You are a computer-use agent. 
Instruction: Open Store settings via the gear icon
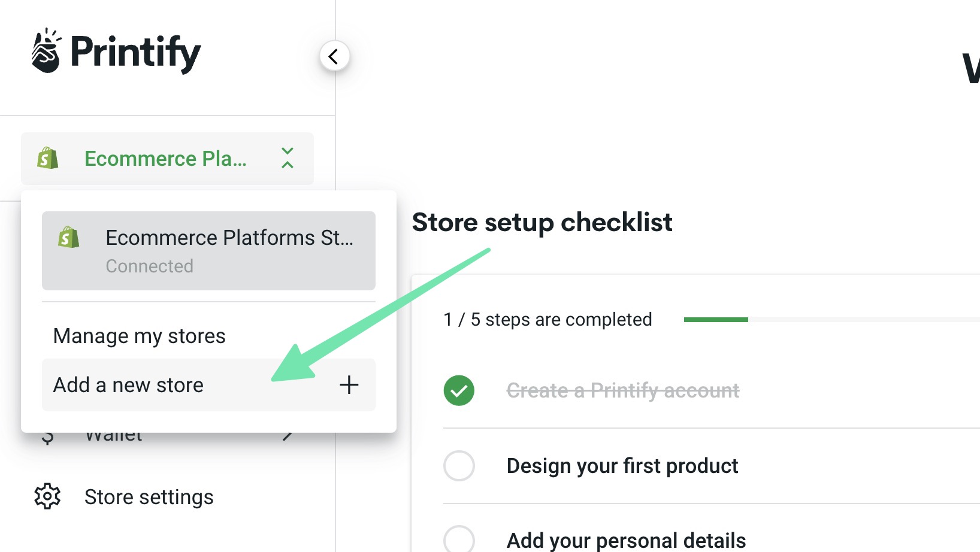point(47,496)
